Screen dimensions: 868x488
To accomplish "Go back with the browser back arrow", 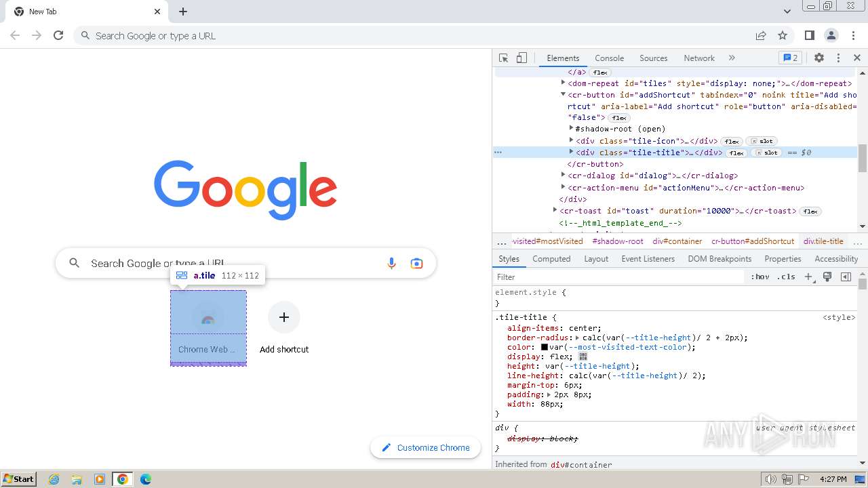I will coord(15,35).
